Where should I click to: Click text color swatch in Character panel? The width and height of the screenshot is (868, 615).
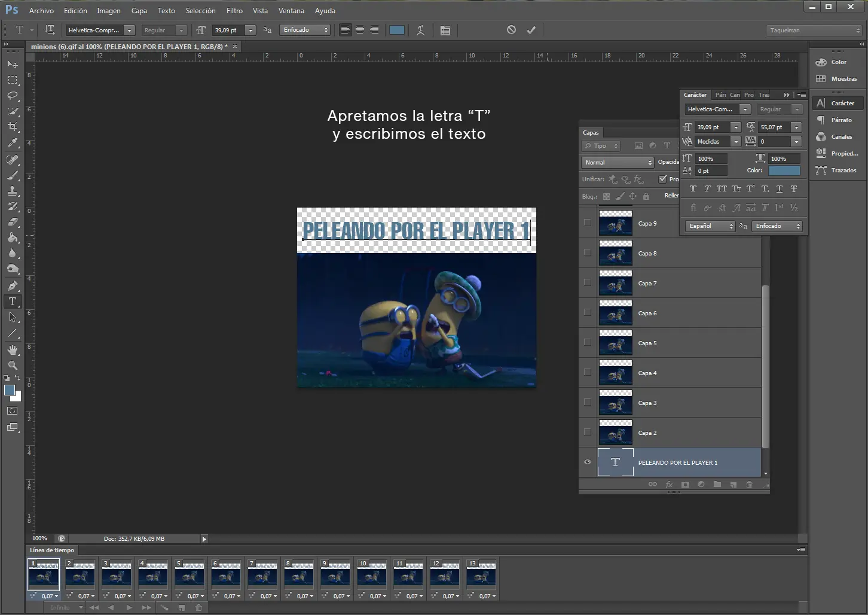pos(784,171)
